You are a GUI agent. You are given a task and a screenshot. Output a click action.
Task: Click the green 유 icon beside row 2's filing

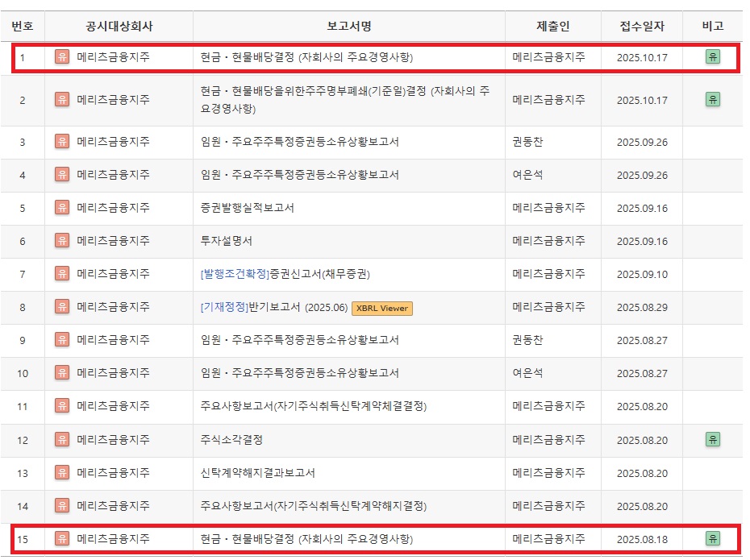coord(713,100)
